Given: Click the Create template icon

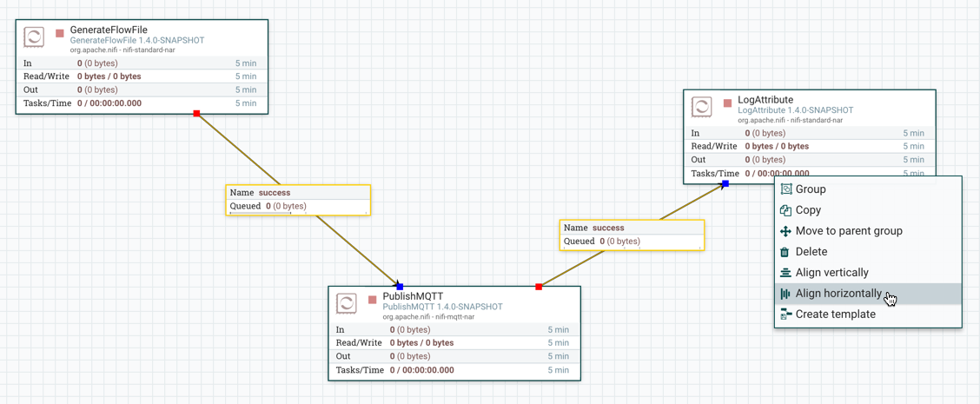Looking at the screenshot, I should click(x=785, y=315).
